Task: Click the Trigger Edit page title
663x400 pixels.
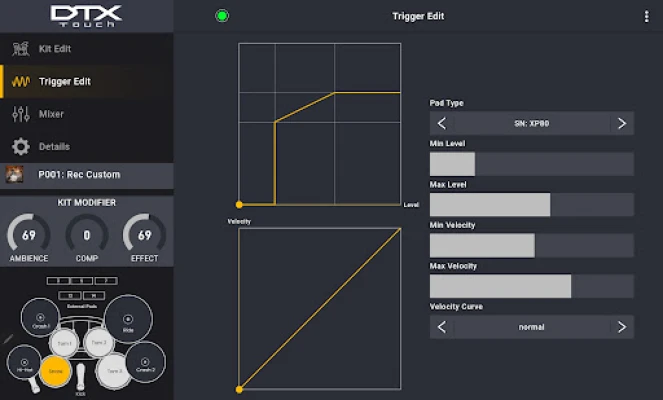Action: [418, 16]
